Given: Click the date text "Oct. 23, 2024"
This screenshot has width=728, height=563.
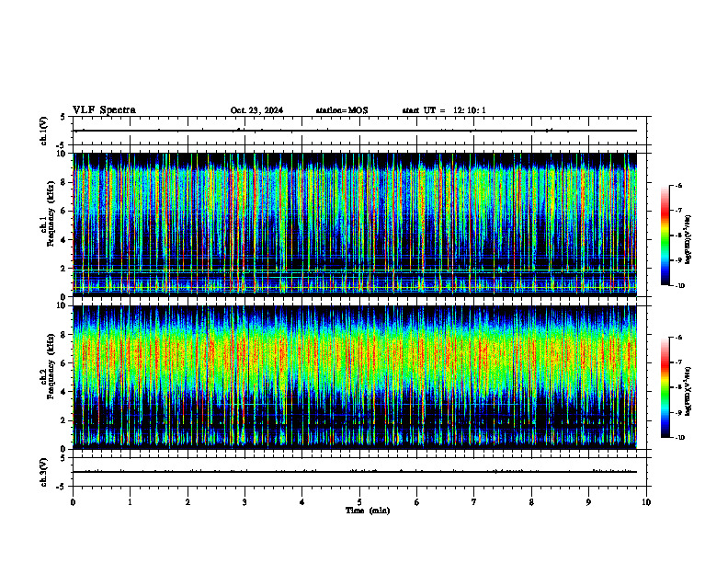Looking at the screenshot, I should (x=256, y=110).
